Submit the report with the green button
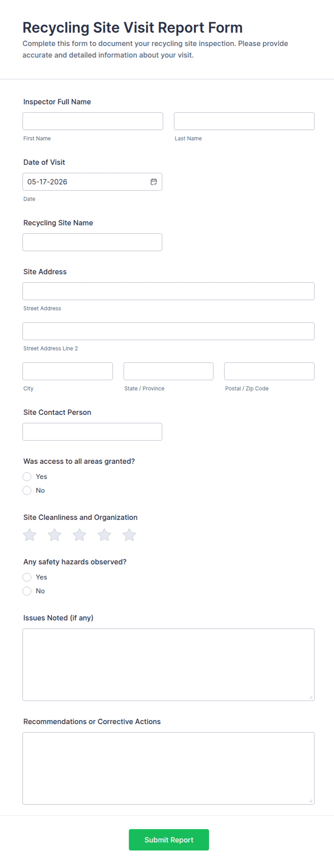 (169, 840)
